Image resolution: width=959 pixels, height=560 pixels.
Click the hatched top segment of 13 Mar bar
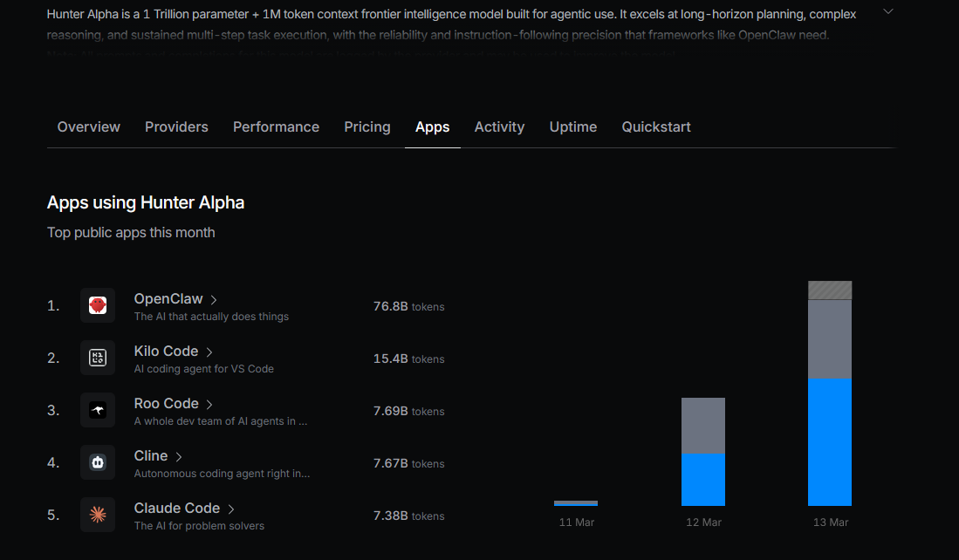(x=830, y=290)
